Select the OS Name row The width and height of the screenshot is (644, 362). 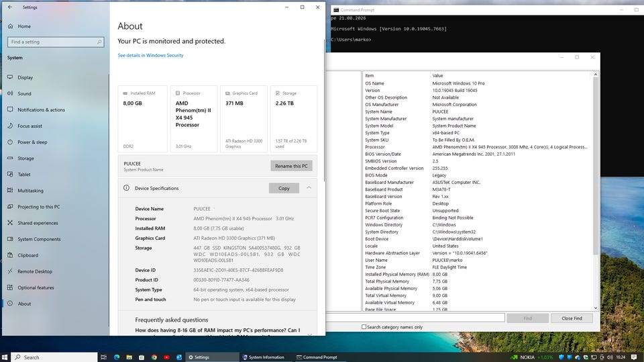478,83
